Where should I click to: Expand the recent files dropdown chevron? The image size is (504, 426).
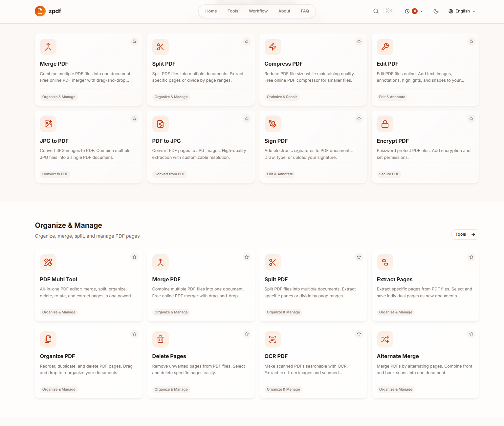422,11
